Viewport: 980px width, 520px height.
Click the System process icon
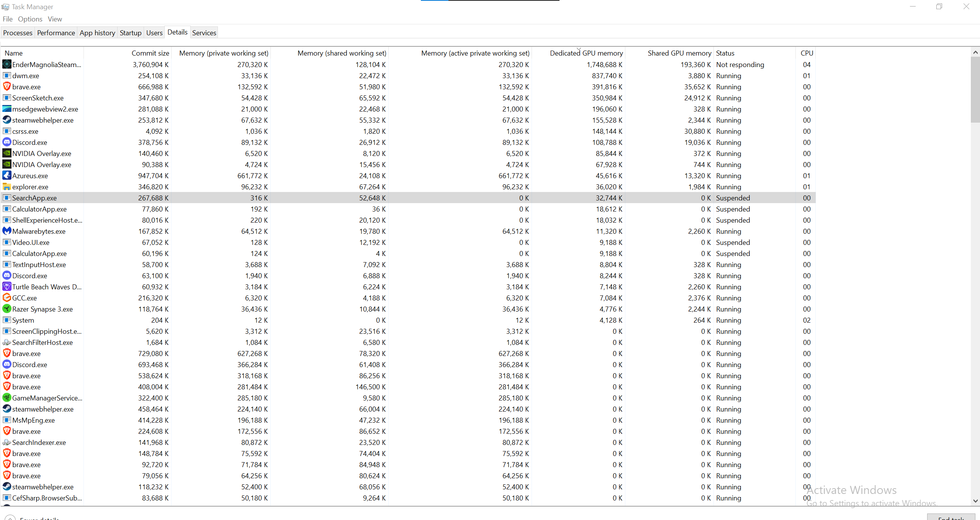[7, 320]
